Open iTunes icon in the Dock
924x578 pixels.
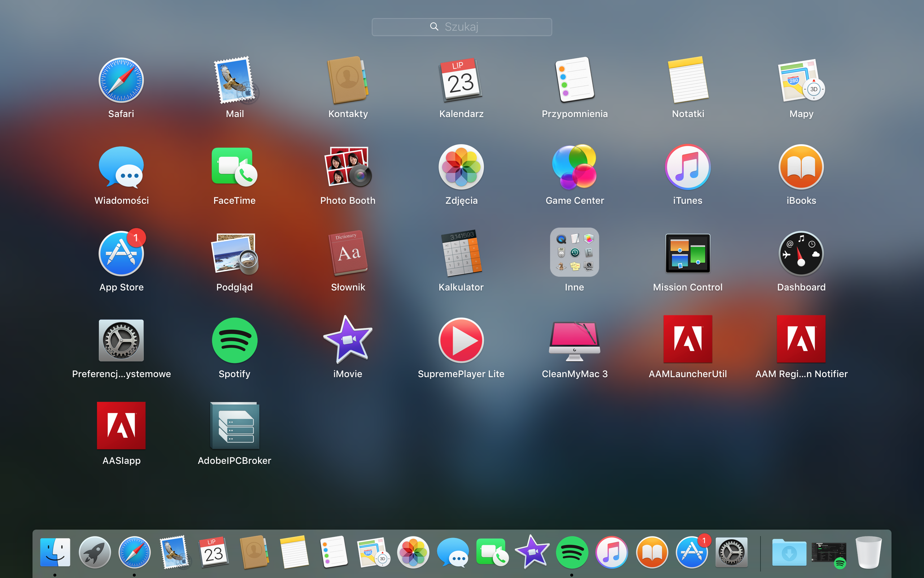(x=612, y=552)
